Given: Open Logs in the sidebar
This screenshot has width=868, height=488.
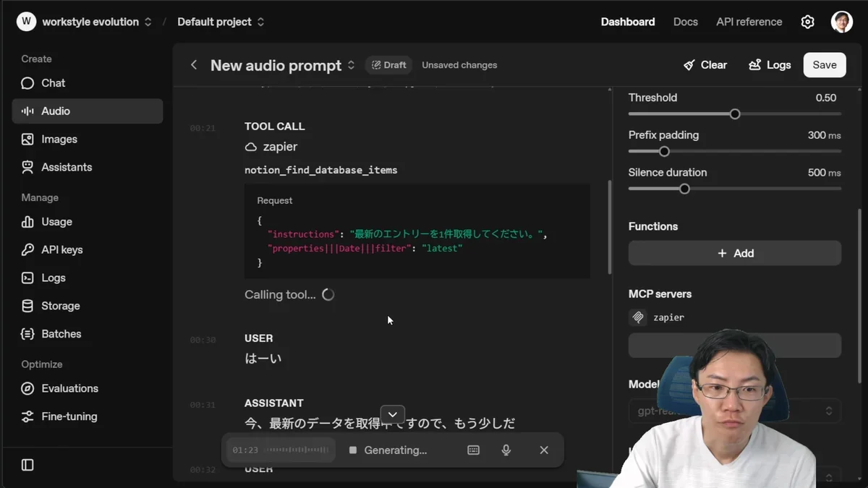Looking at the screenshot, I should (x=88, y=278).
